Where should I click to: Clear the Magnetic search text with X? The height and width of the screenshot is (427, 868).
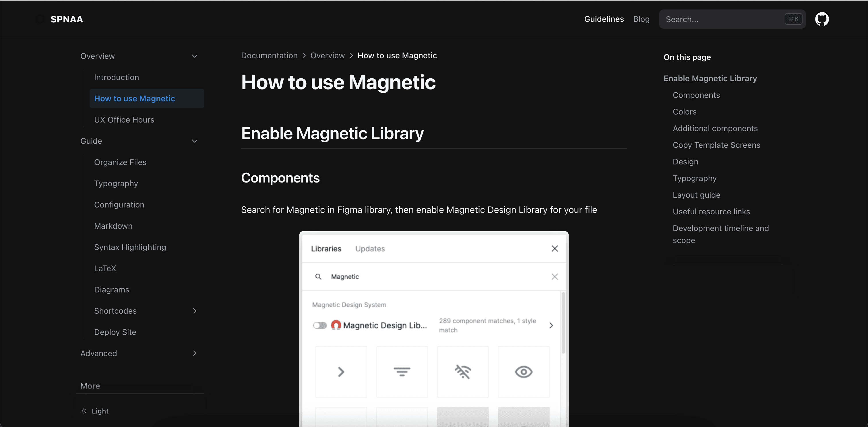click(x=555, y=276)
